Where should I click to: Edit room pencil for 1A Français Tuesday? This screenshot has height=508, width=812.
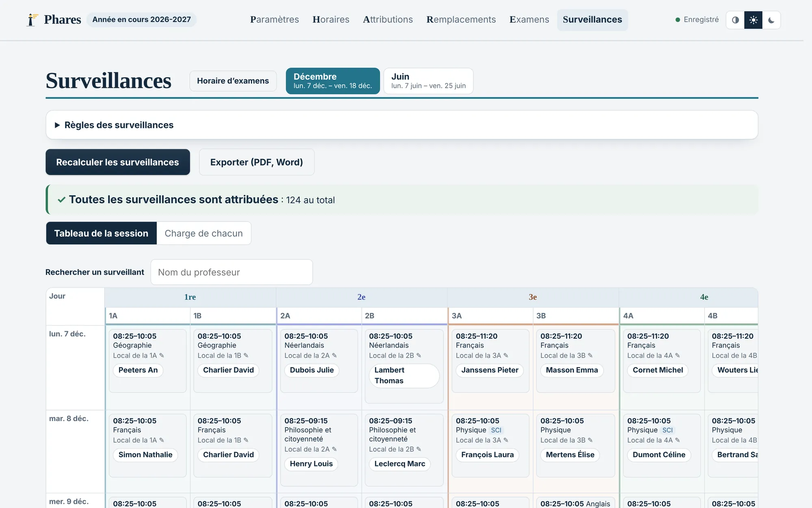coord(162,440)
